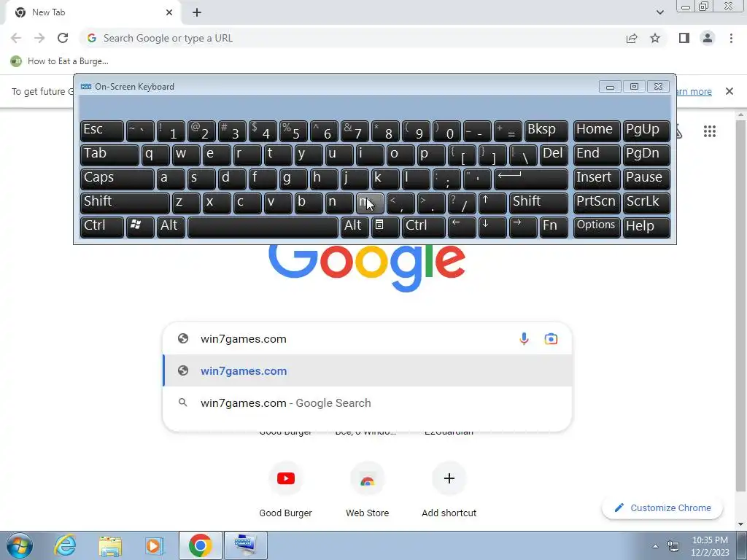Click the browser forward arrow
The width and height of the screenshot is (747, 560).
pyautogui.click(x=39, y=38)
